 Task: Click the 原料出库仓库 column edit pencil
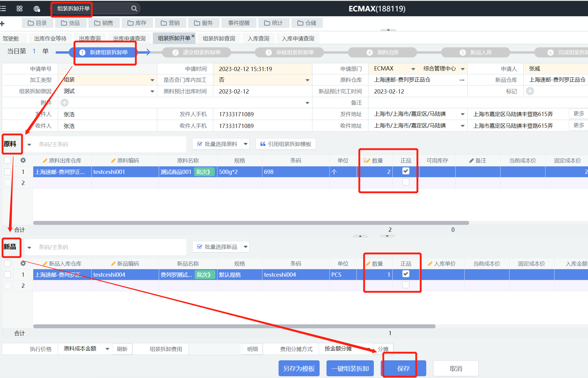tap(45, 161)
